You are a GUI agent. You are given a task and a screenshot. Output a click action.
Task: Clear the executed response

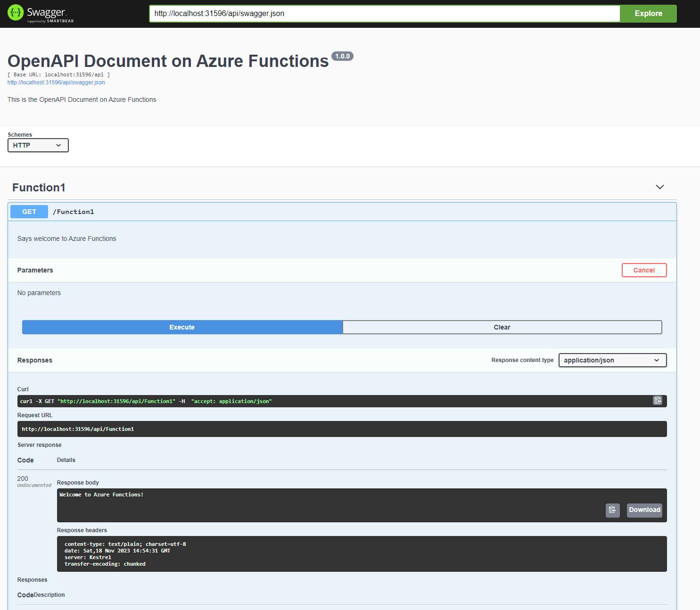pyautogui.click(x=502, y=327)
